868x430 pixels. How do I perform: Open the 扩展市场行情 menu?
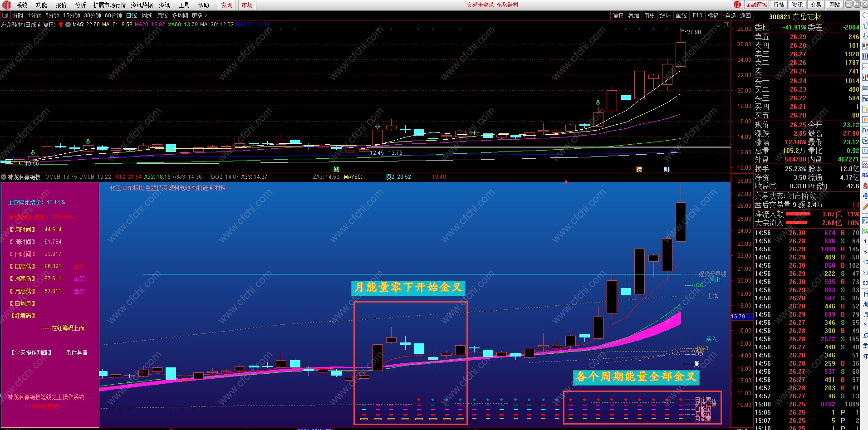[x=109, y=5]
